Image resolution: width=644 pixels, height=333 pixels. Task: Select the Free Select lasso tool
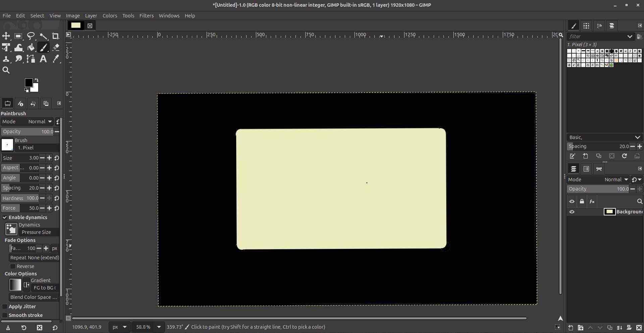31,36
